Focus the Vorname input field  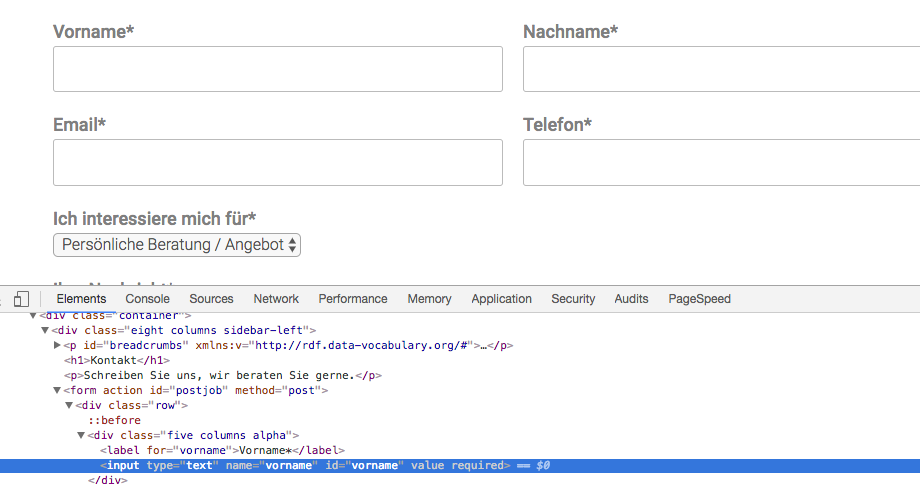[x=278, y=69]
